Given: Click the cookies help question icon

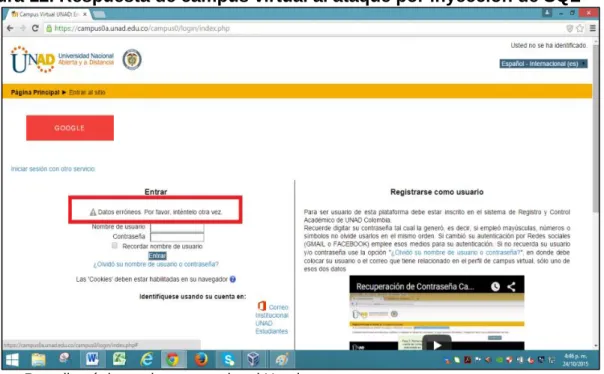Looking at the screenshot, I should pyautogui.click(x=233, y=279).
